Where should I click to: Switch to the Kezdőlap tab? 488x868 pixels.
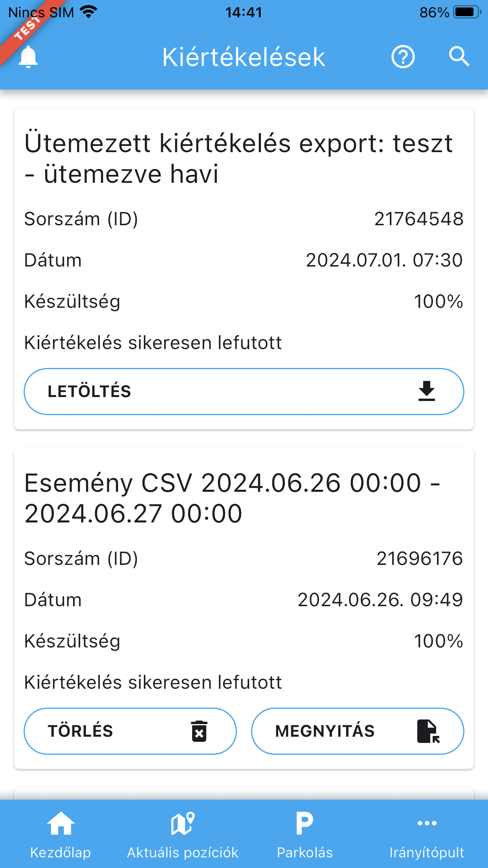point(61,852)
